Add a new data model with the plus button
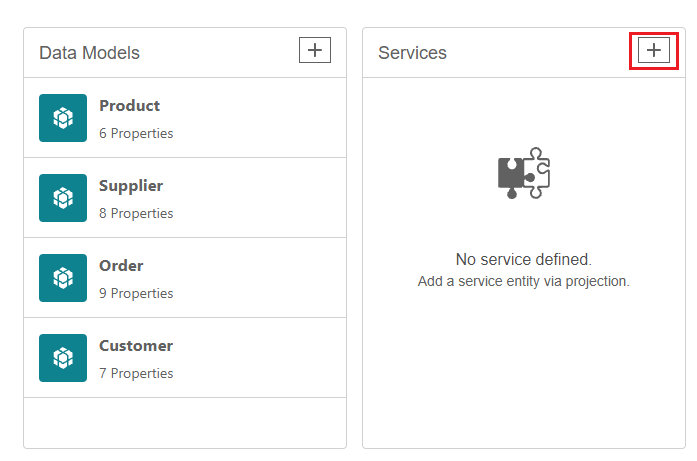 point(315,50)
